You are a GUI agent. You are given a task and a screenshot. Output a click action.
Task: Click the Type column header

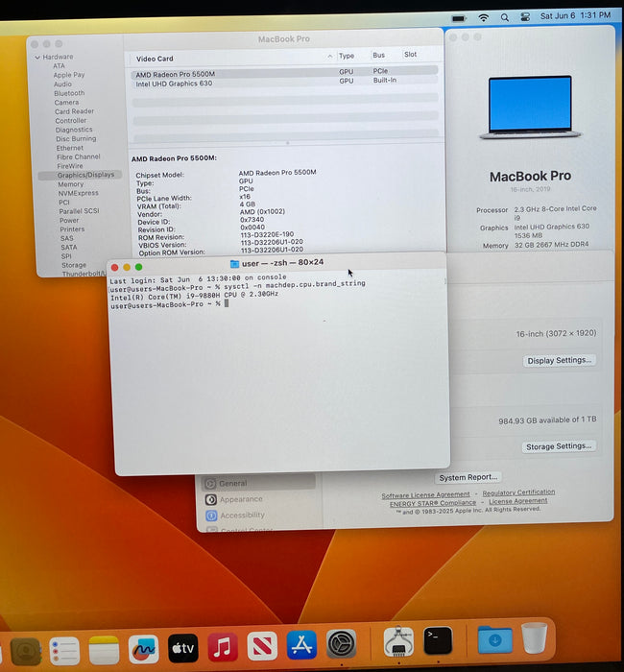click(347, 56)
